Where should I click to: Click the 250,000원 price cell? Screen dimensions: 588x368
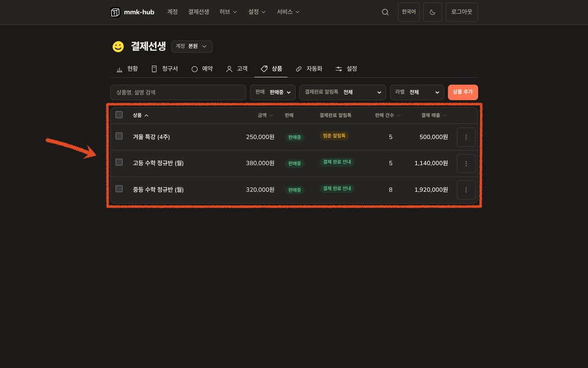click(x=260, y=137)
